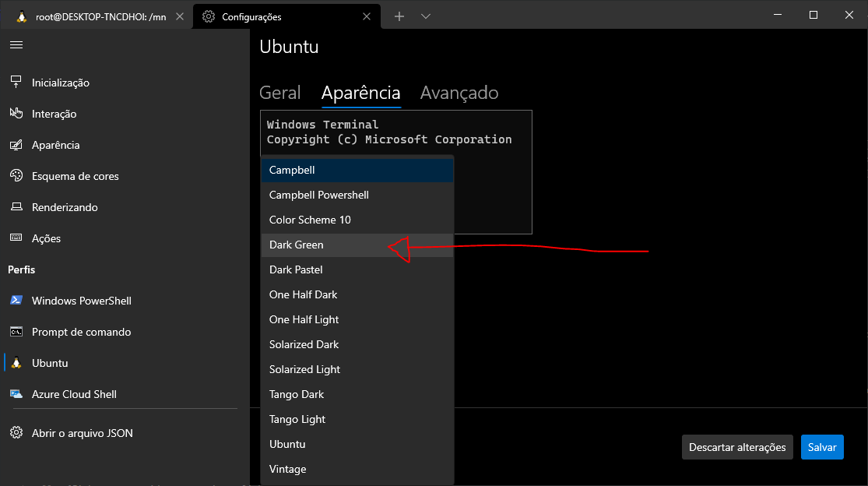868x486 pixels.
Task: Maximize the Terminal window
Action: (x=814, y=15)
